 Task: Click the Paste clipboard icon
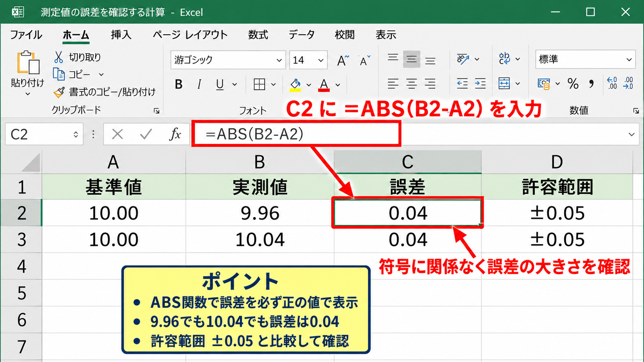(28, 62)
